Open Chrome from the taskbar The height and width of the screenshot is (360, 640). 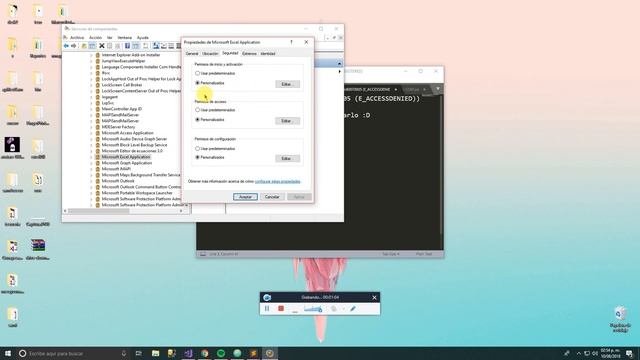[204, 353]
